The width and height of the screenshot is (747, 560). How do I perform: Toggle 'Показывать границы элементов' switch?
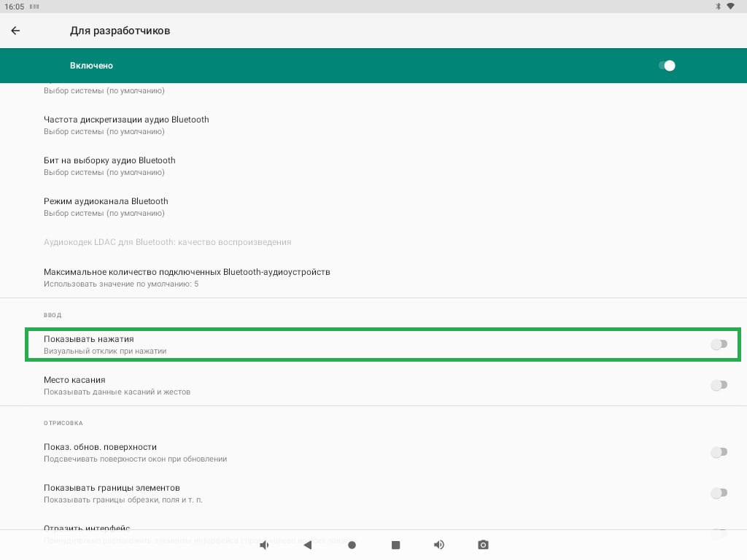719,493
